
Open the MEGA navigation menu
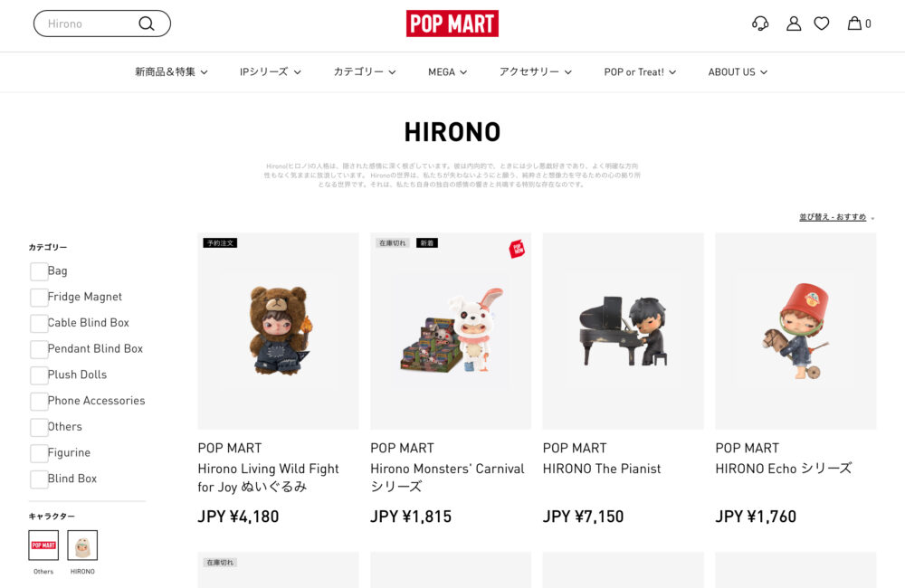[x=447, y=72]
